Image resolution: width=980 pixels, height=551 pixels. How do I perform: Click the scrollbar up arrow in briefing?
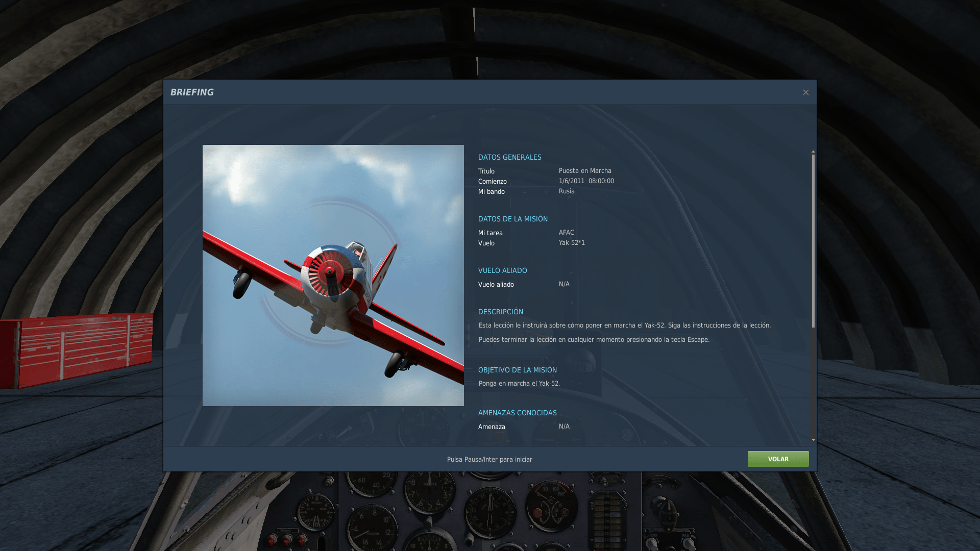coord(813,152)
